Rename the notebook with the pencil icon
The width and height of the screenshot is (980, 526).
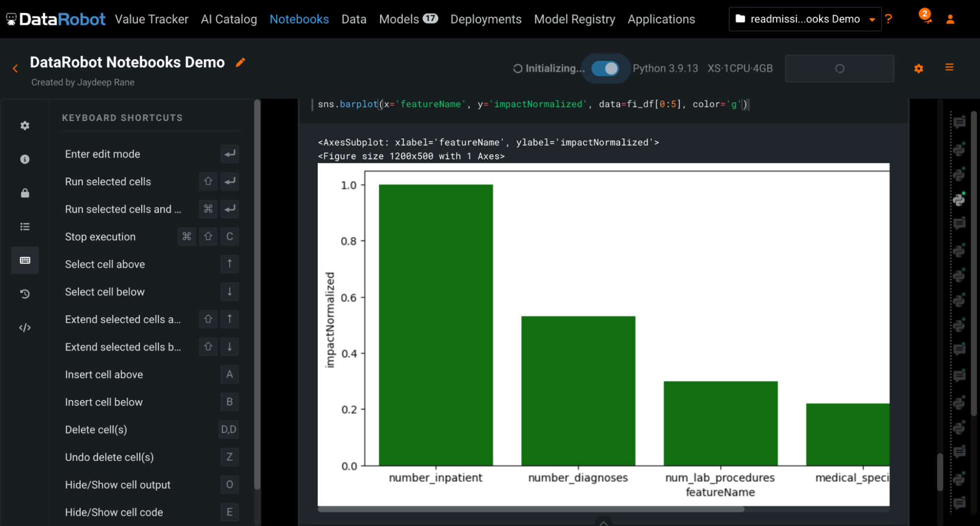tap(240, 62)
